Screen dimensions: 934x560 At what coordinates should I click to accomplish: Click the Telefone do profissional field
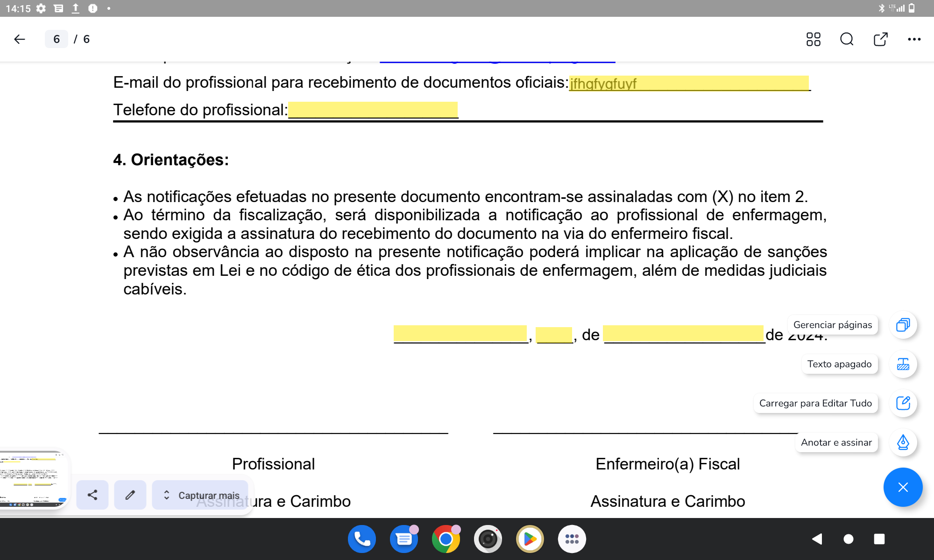pyautogui.click(x=373, y=110)
